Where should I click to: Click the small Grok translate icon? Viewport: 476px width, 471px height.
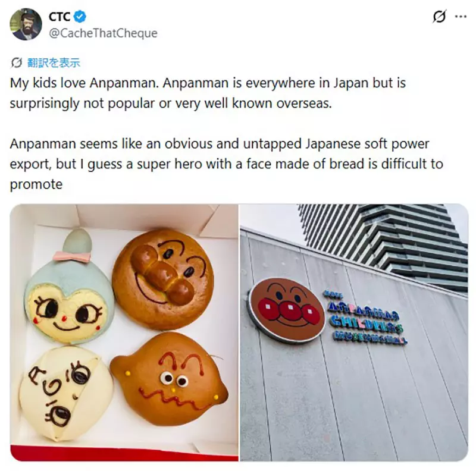[x=17, y=62]
